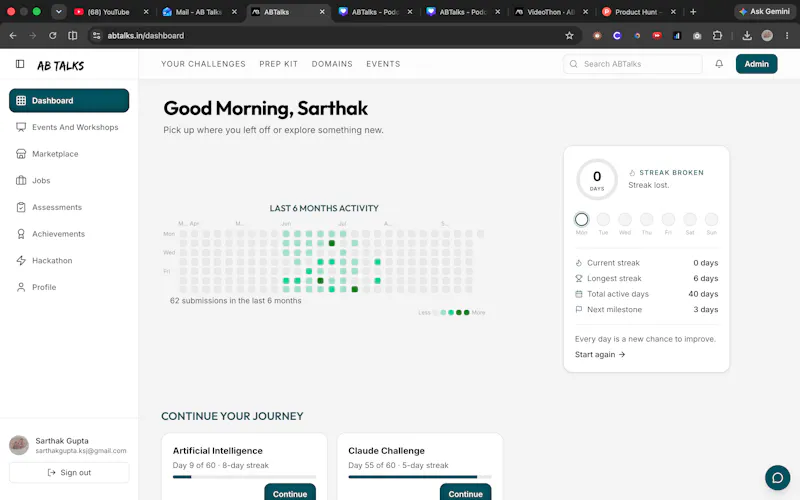Image resolution: width=800 pixels, height=500 pixels.
Task: Click Artificial Intelligence progress bar
Action: [x=244, y=477]
